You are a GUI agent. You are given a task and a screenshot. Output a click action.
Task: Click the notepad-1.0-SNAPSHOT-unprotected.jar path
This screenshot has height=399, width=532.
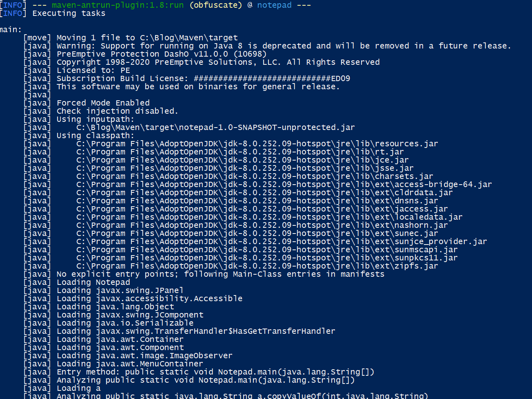215,128
